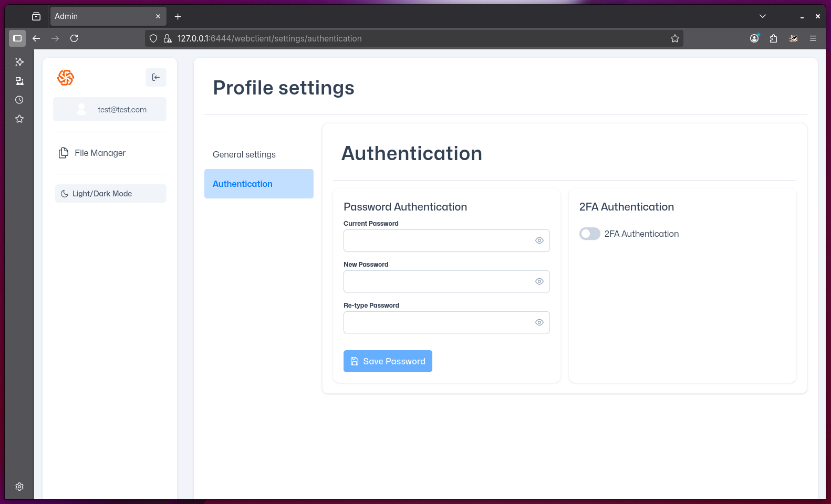Open Firefox View tab icon

36,16
